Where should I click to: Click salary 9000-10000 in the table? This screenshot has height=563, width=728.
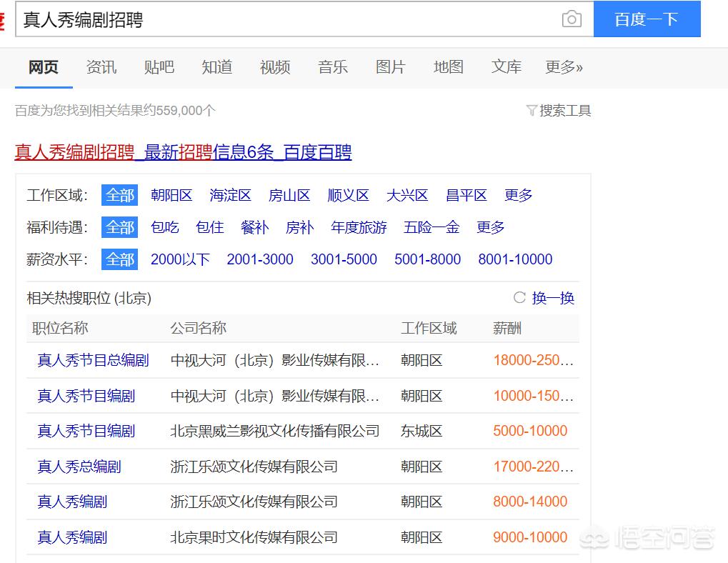point(530,537)
